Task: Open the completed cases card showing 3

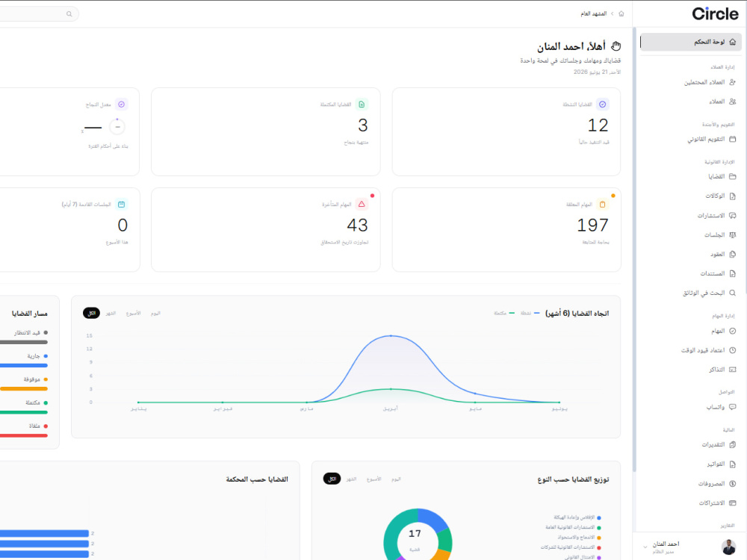Action: coord(266,132)
